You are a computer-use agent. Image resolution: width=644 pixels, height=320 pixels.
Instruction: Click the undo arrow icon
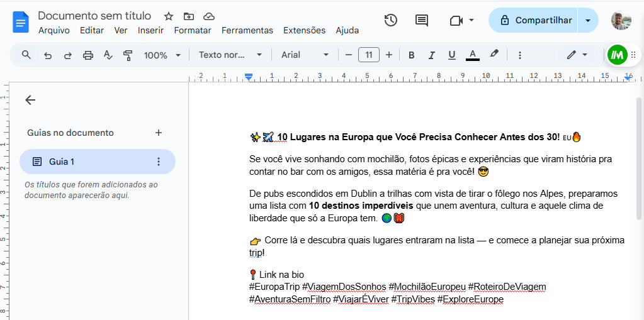click(48, 55)
